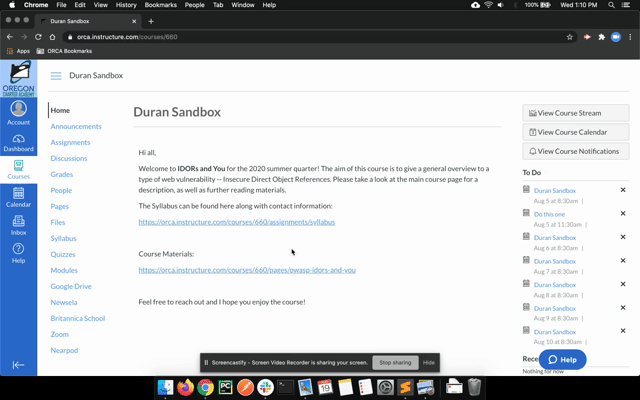
Task: Open the People menu in menu bar
Action: [194, 5]
